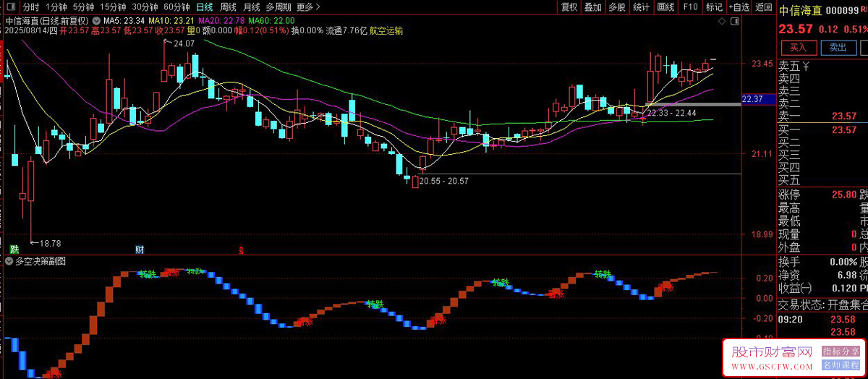
Task: Click the 财 marker at chart bottom
Action: [x=139, y=250]
